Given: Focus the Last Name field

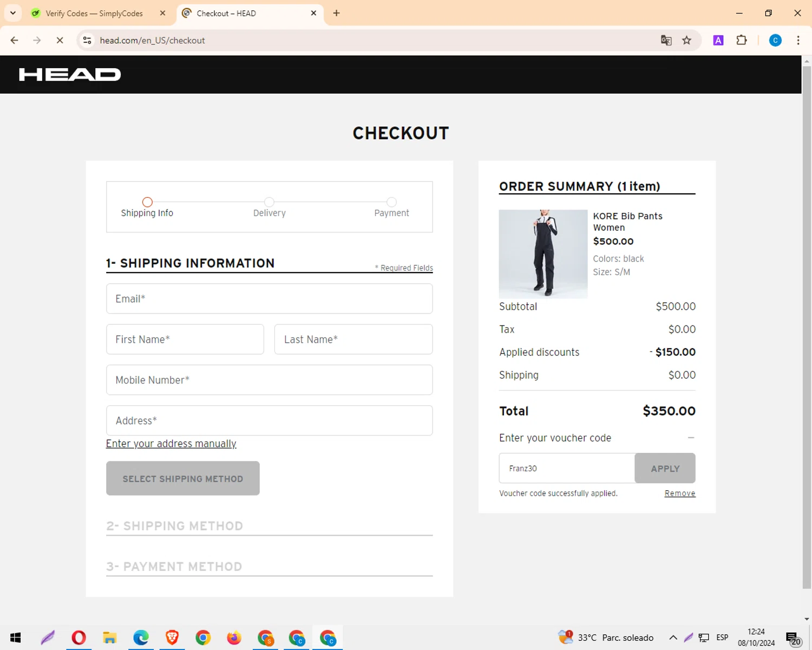Looking at the screenshot, I should click(353, 339).
